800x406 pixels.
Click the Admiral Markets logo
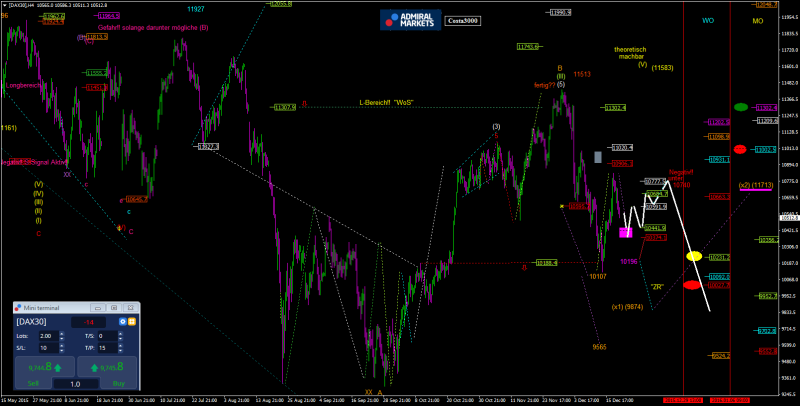[410, 19]
